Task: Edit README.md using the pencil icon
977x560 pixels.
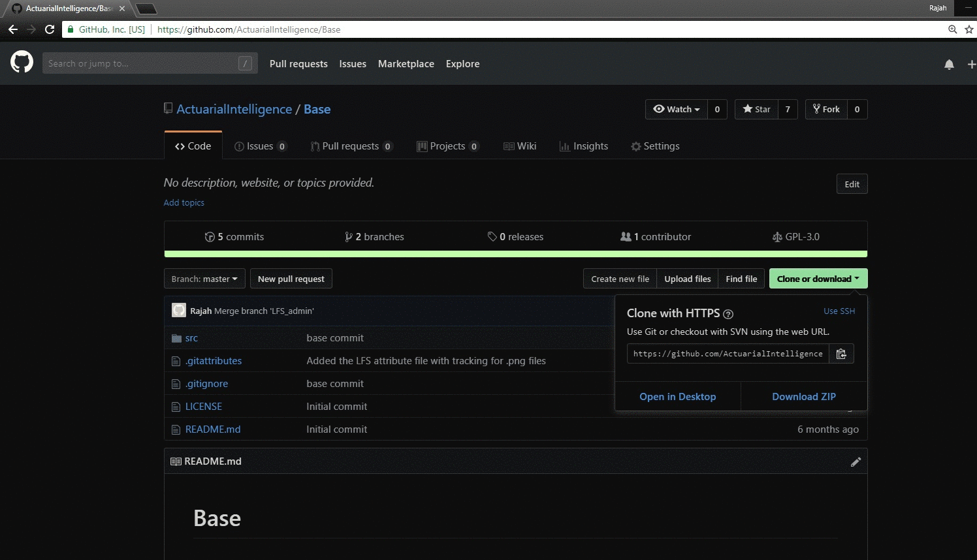Action: [856, 462]
